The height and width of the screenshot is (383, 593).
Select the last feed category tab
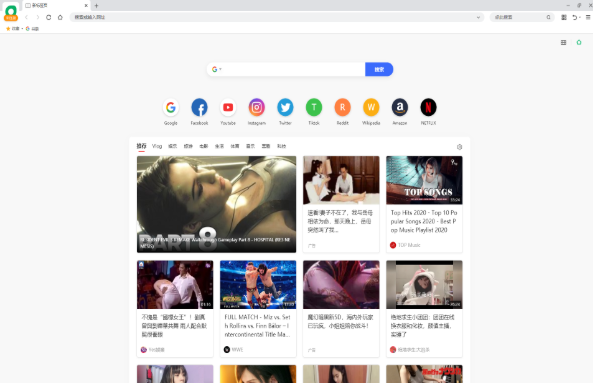pos(281,146)
